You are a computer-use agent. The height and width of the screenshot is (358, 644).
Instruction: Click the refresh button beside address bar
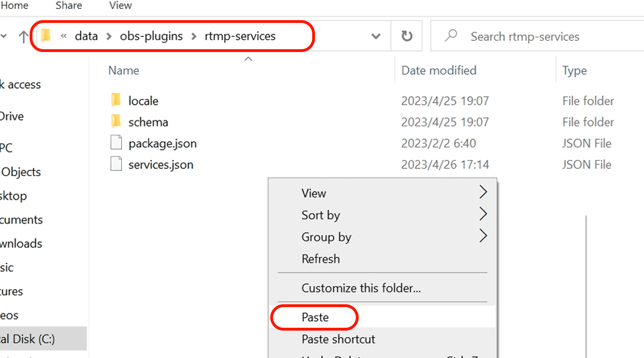click(407, 36)
